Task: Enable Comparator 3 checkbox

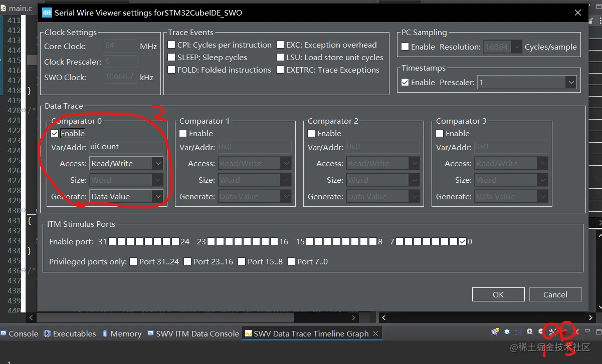Action: tap(440, 134)
